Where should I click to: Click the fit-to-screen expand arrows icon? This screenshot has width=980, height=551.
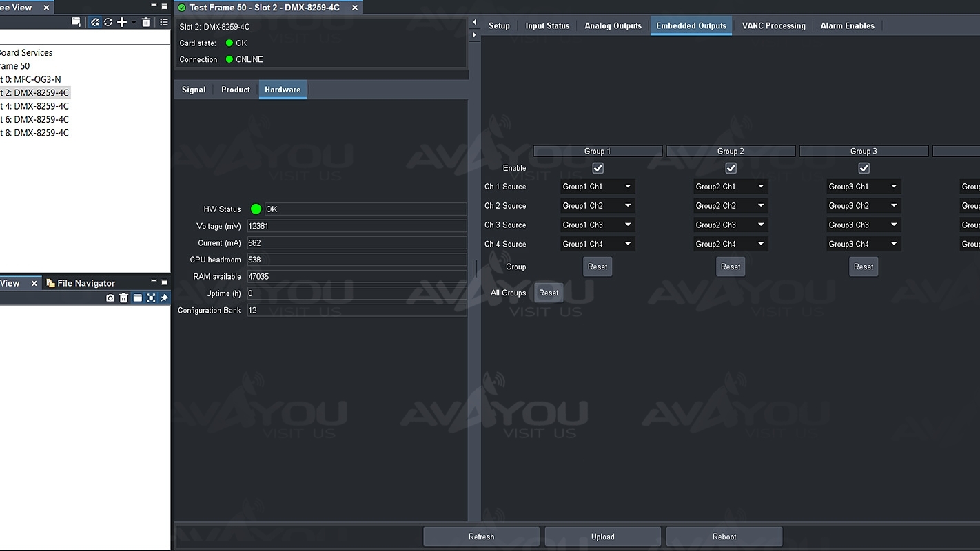(151, 298)
